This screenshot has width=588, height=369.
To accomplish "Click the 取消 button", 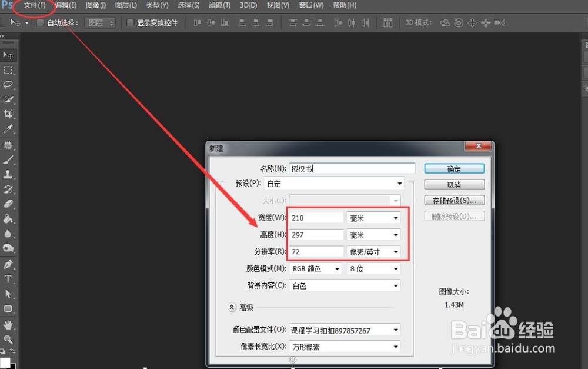I will click(454, 185).
